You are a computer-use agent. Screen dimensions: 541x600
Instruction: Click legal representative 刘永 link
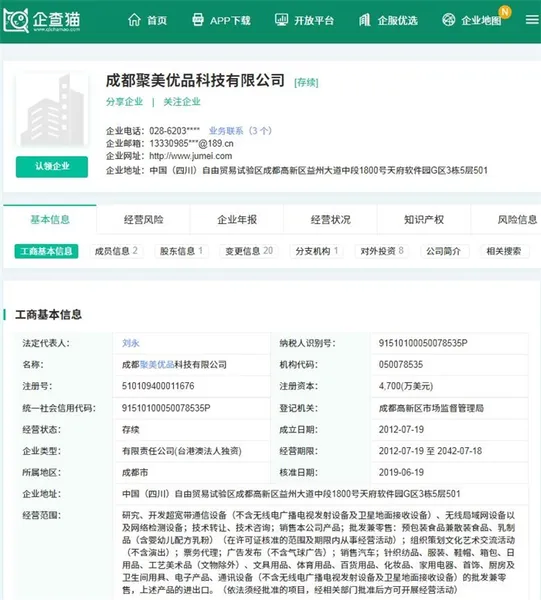click(x=130, y=343)
